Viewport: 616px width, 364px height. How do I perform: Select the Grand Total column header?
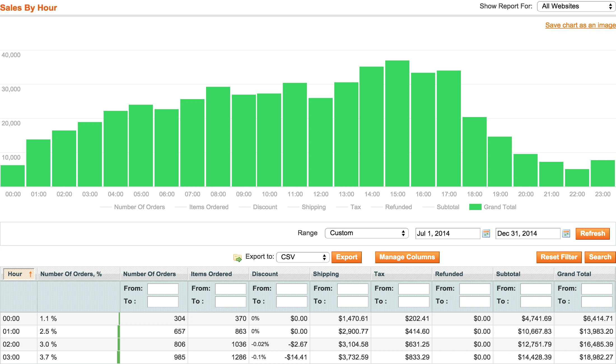point(574,274)
